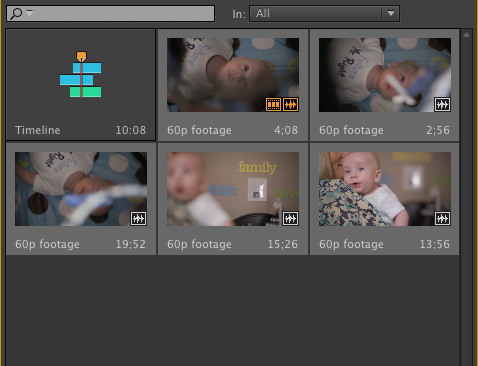This screenshot has width=478, height=366.
Task: Select the family faith wall thumbnail 15;26
Action: tap(233, 189)
